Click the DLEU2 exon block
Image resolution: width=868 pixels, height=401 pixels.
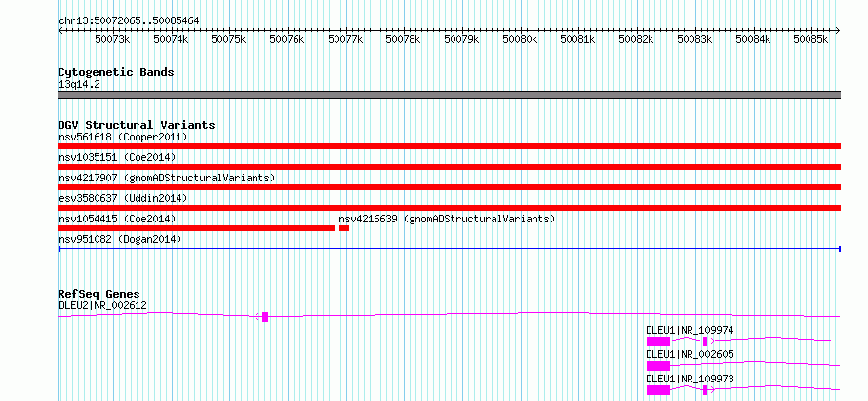(x=265, y=317)
